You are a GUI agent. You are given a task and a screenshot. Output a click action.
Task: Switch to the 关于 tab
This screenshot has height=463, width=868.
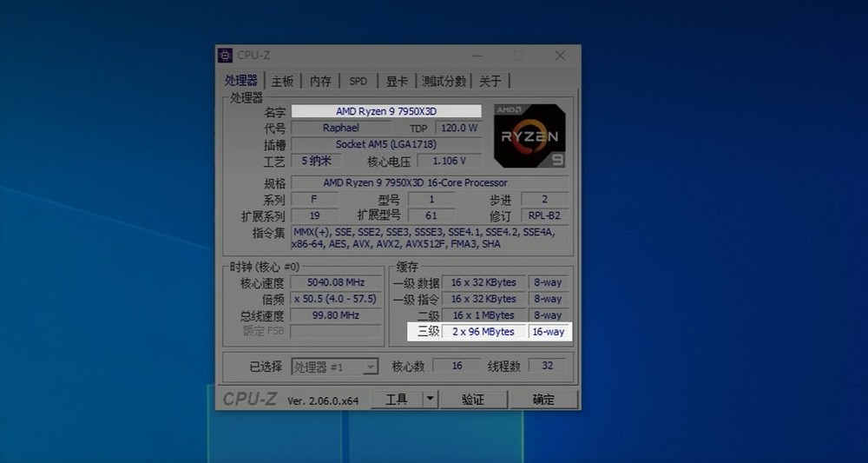[490, 81]
